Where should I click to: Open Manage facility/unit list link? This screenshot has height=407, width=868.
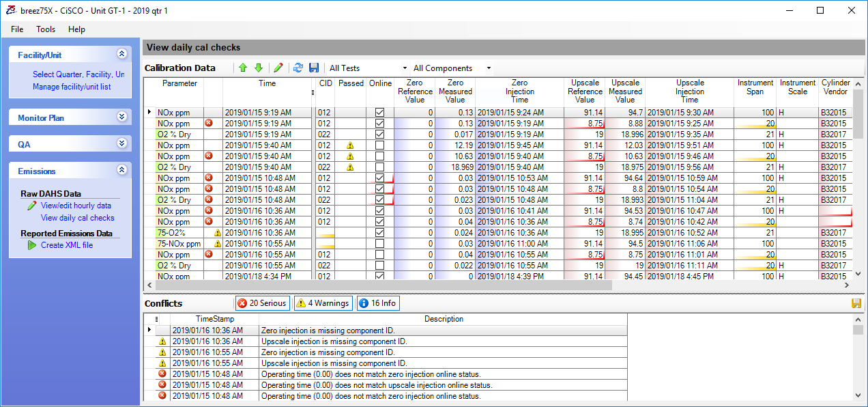pyautogui.click(x=72, y=87)
